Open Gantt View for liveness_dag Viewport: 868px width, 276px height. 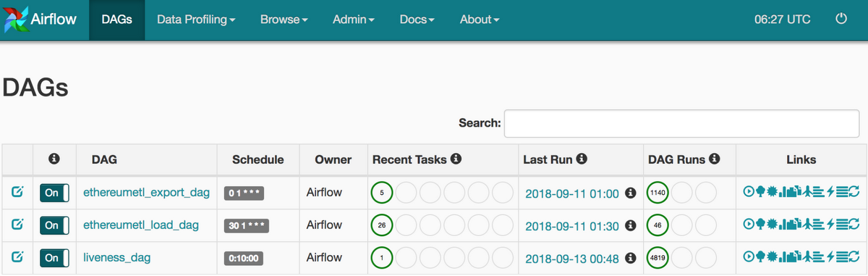(819, 257)
